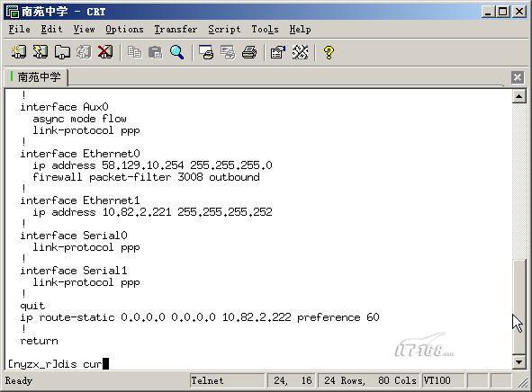Open the Options menu
Viewport: 532px width, 392px height.
click(124, 30)
